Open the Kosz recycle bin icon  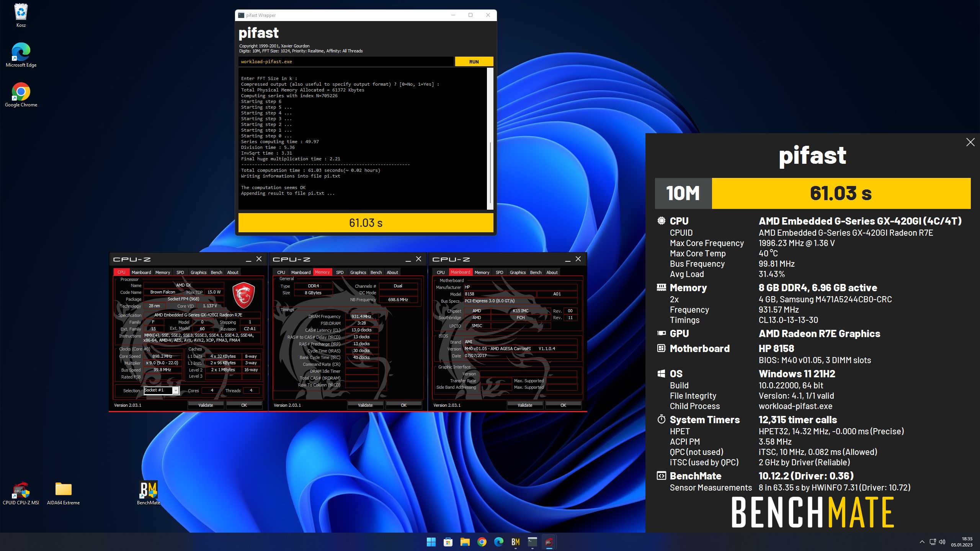(x=21, y=15)
